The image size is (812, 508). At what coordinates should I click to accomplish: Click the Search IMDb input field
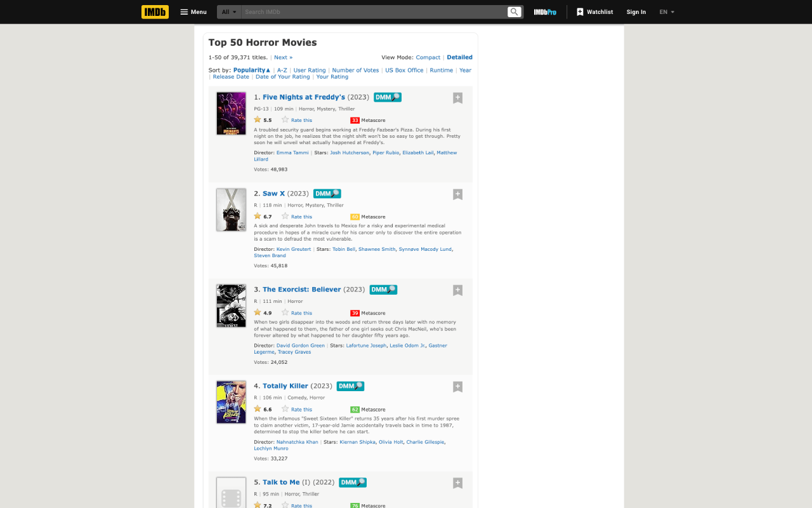tap(374, 12)
